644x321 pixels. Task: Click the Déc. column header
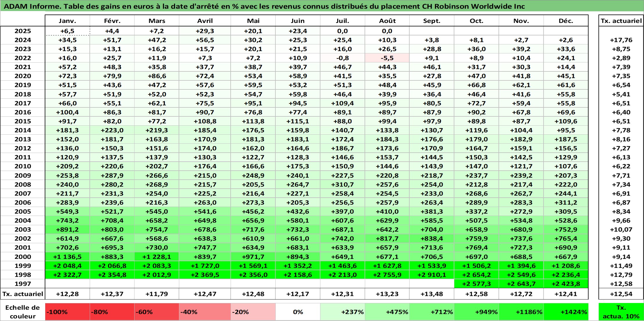pos(566,21)
